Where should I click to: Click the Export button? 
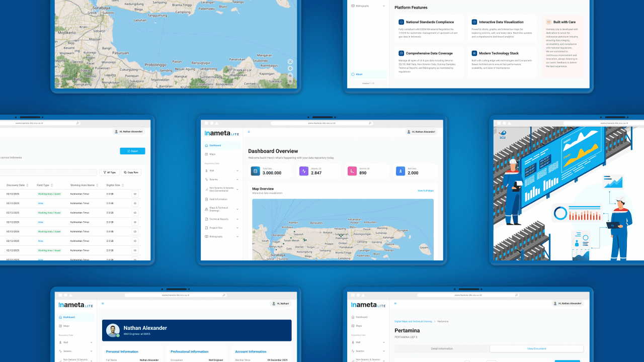pos(132,151)
